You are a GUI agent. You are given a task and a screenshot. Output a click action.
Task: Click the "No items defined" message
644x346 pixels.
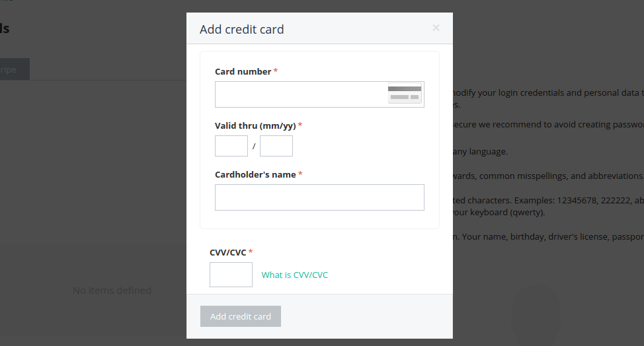[x=112, y=291]
